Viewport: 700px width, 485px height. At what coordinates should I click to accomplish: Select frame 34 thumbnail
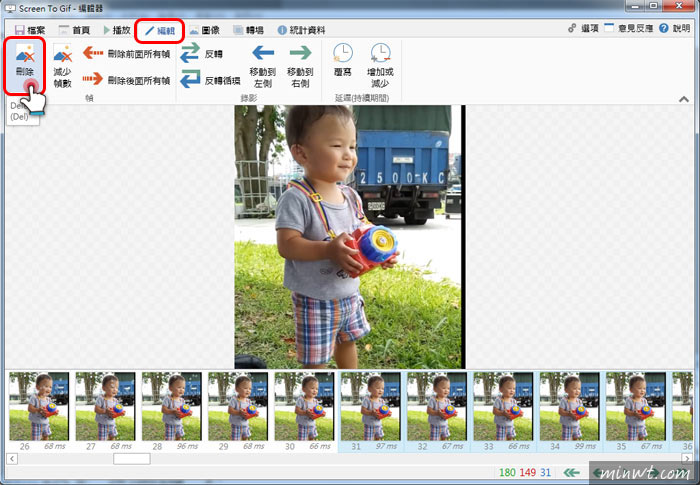point(569,411)
